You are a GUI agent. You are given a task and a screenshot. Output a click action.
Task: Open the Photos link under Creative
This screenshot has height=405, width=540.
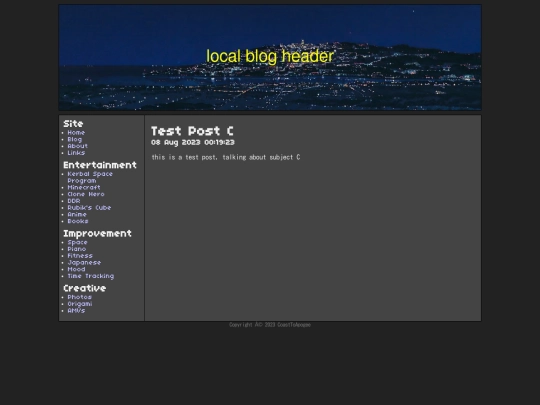pyautogui.click(x=80, y=297)
